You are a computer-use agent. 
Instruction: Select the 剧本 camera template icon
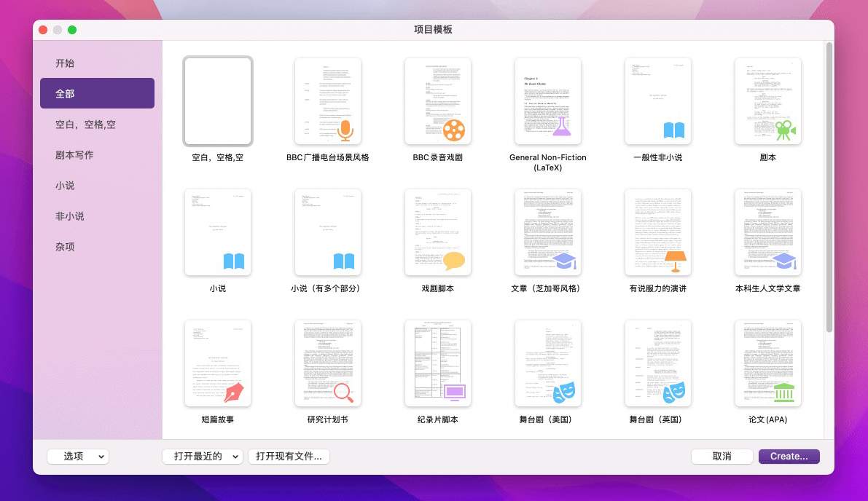coord(767,101)
